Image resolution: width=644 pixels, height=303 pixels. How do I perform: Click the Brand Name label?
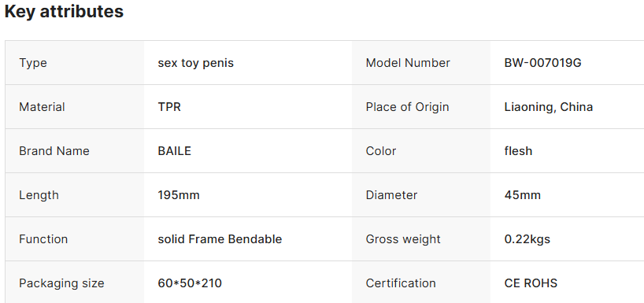pos(54,150)
